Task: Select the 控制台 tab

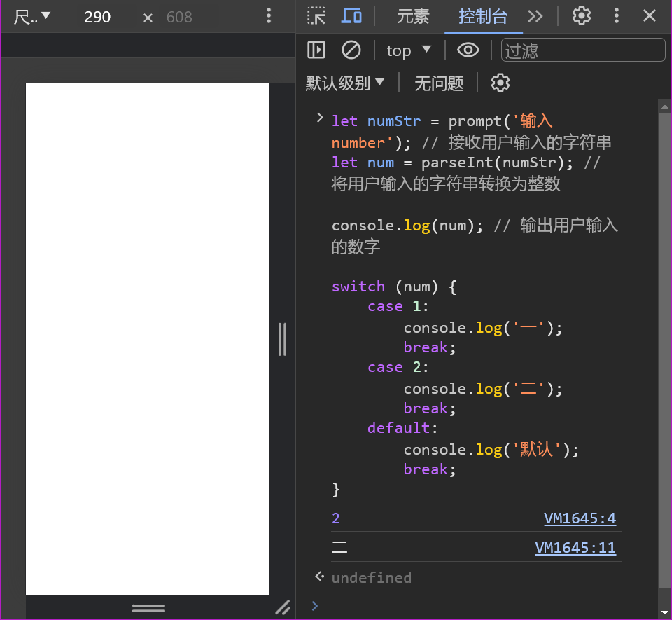Action: coord(483,16)
